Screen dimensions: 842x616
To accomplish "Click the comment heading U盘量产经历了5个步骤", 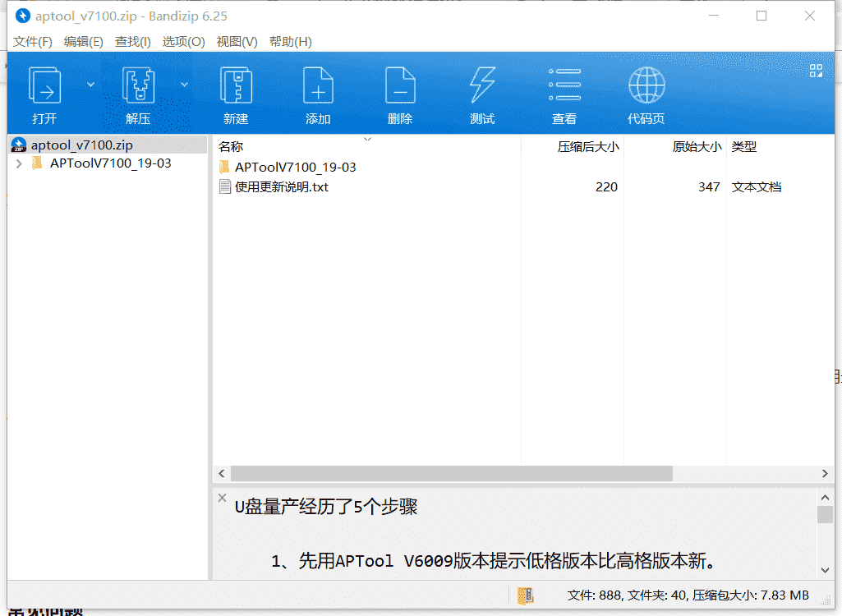I will [x=326, y=507].
